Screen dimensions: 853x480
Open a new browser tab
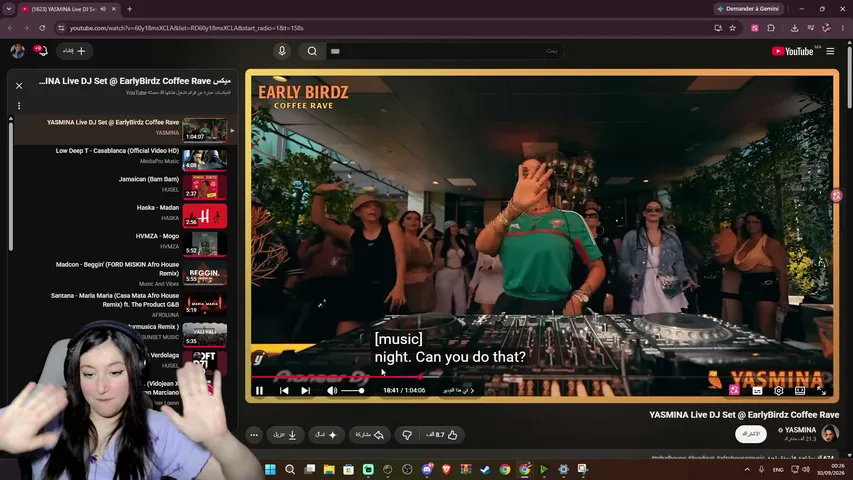[129, 9]
